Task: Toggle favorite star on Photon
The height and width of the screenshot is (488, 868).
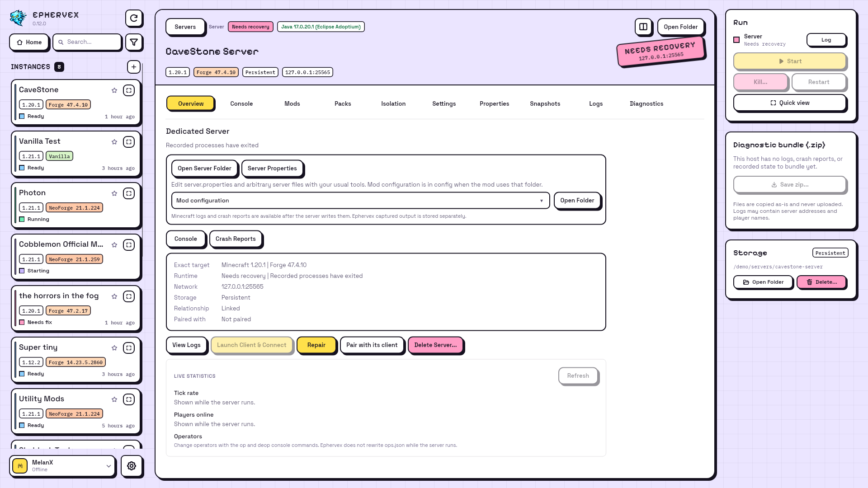Action: 114,193
